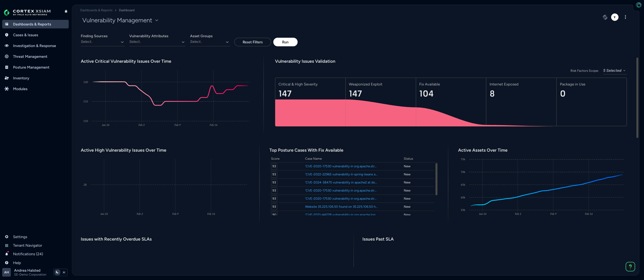The image size is (644, 280).
Task: Click the dashboard time range target icon
Action: 605,17
